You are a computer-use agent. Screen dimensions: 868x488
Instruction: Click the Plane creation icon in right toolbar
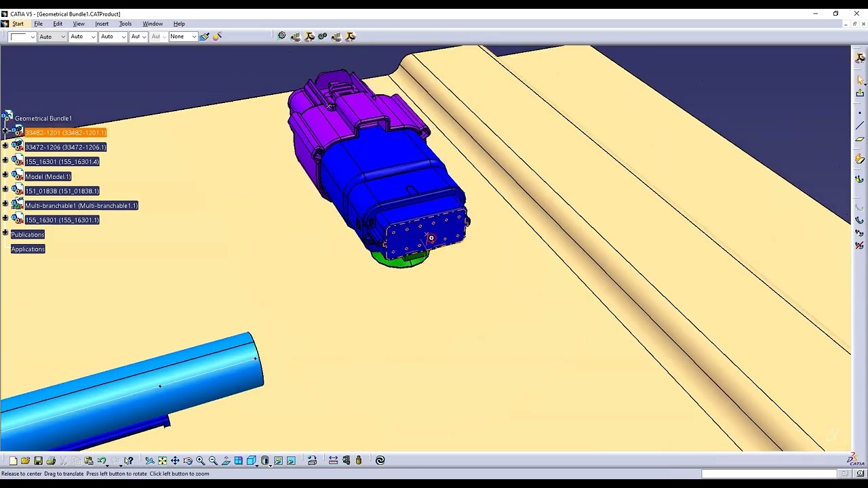click(x=860, y=140)
